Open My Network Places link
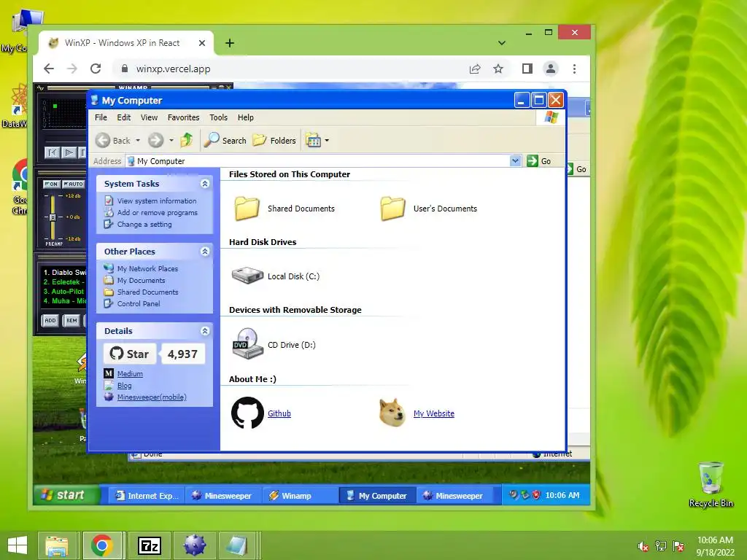The image size is (747, 560). point(147,268)
